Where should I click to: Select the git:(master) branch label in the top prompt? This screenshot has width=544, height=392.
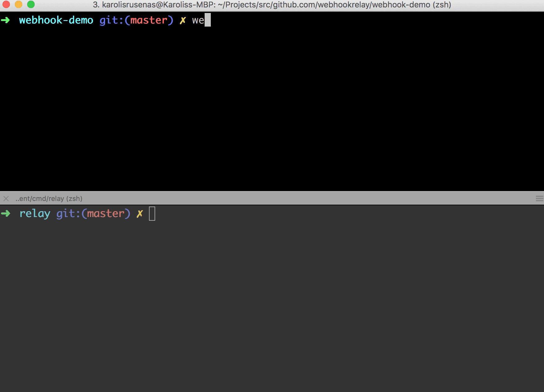135,20
